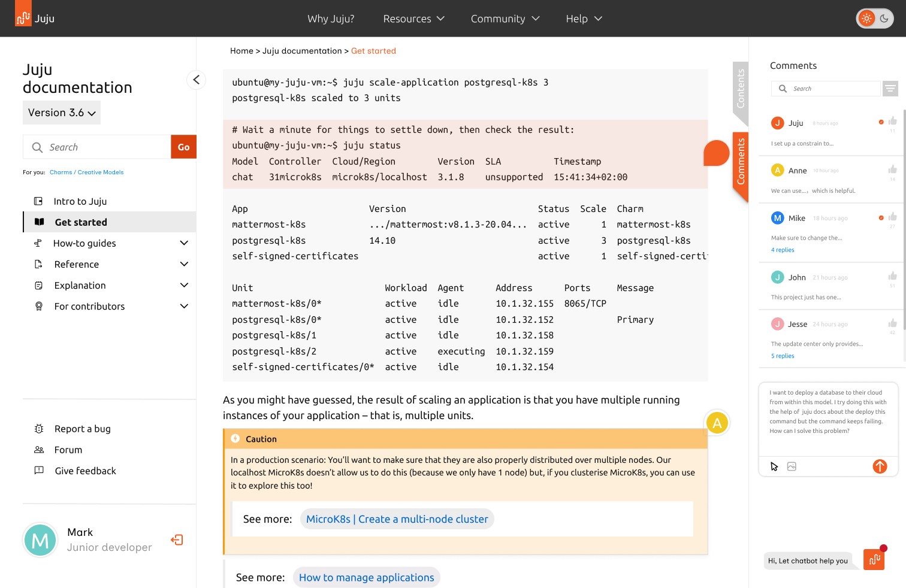Open Charms / Creative Models link

(86, 172)
